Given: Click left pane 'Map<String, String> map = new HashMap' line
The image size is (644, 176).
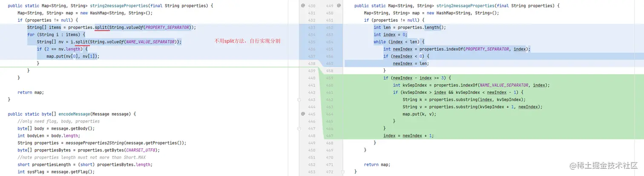Looking at the screenshot, I should coord(85,13).
